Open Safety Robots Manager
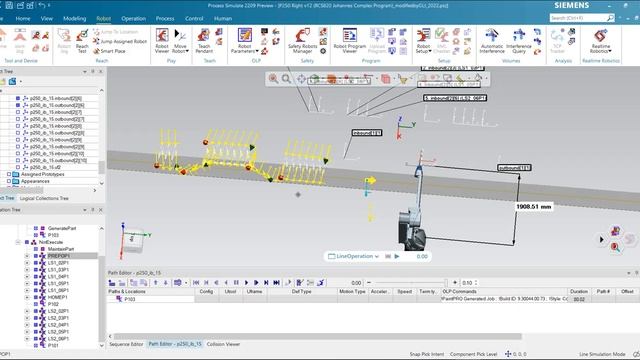 click(x=302, y=41)
